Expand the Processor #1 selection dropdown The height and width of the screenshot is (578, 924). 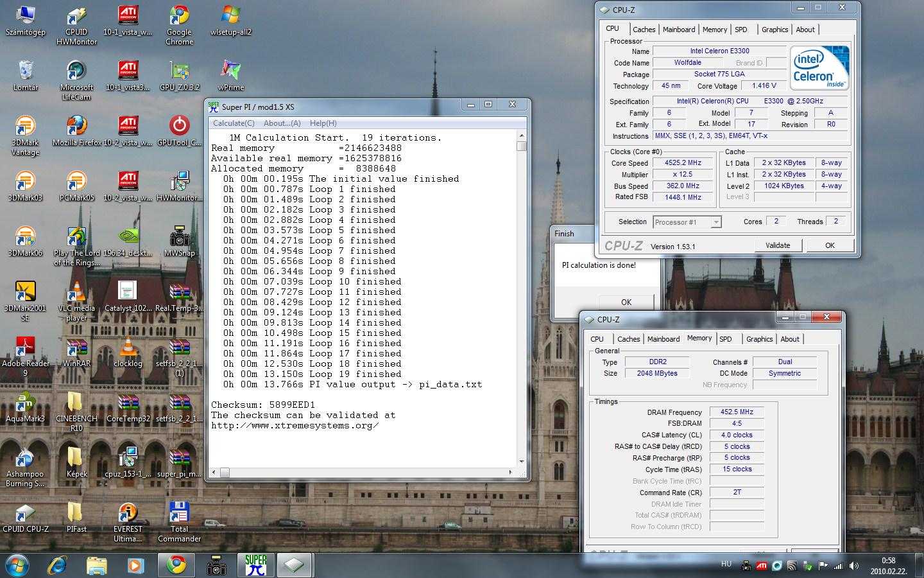716,222
